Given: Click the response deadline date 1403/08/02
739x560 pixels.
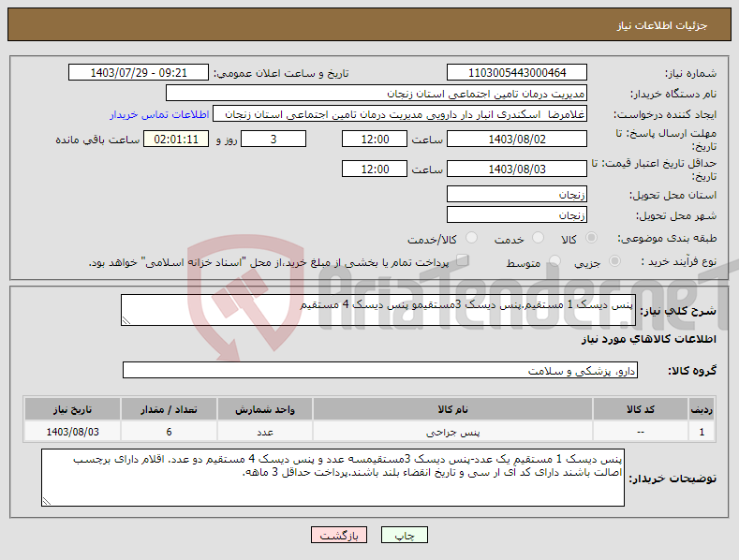Looking at the screenshot, I should click(516, 139).
